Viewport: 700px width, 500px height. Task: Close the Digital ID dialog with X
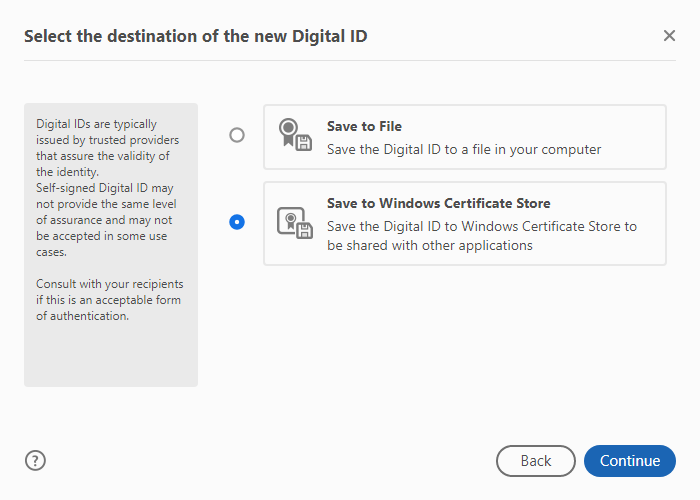coord(669,36)
